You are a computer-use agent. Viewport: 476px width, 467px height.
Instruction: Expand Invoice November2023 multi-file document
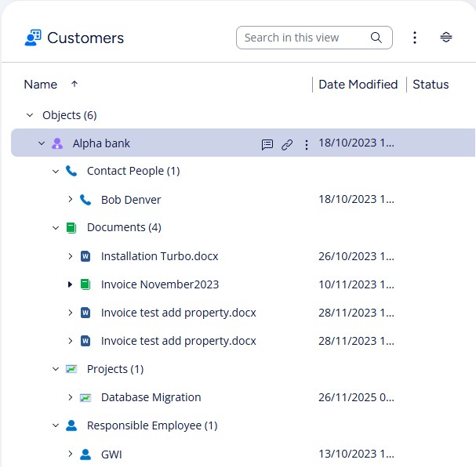tap(70, 284)
